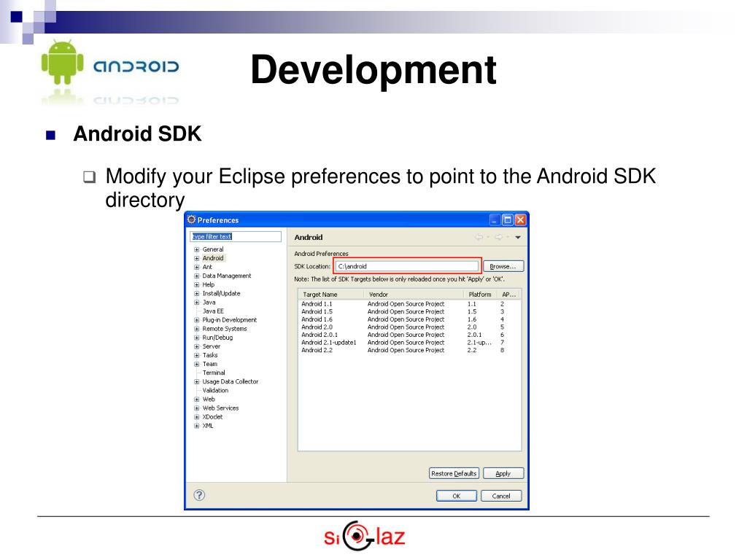The width and height of the screenshot is (747, 560).
Task: Select Usage Data Collector item
Action: (230, 381)
